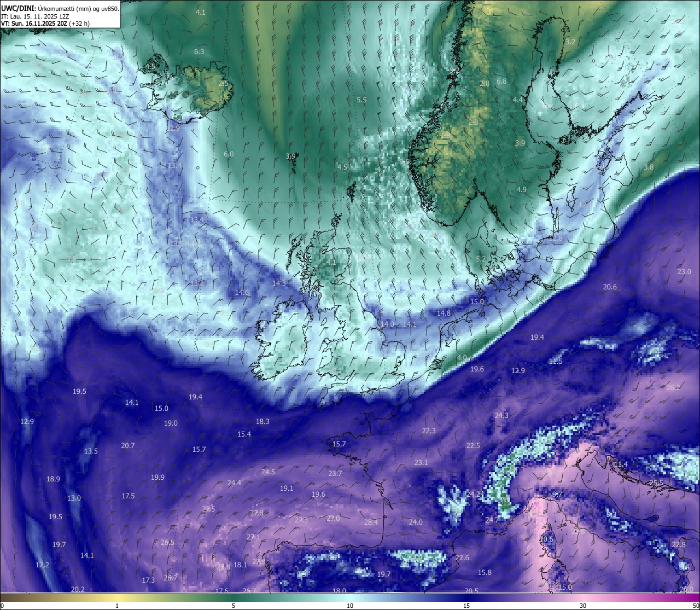Click the 11.5 value in central Europe
This screenshot has width=700, height=610.
pos(556,361)
